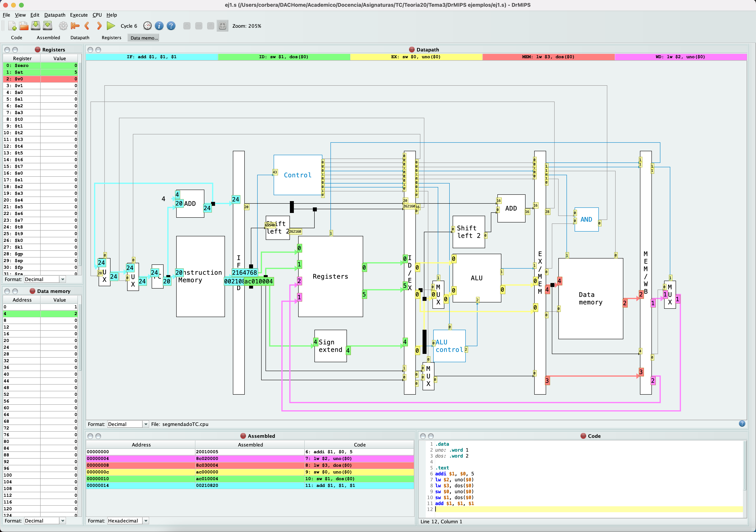Toggle the auto-adjust zoom icon
The width and height of the screenshot is (756, 532).
click(222, 26)
